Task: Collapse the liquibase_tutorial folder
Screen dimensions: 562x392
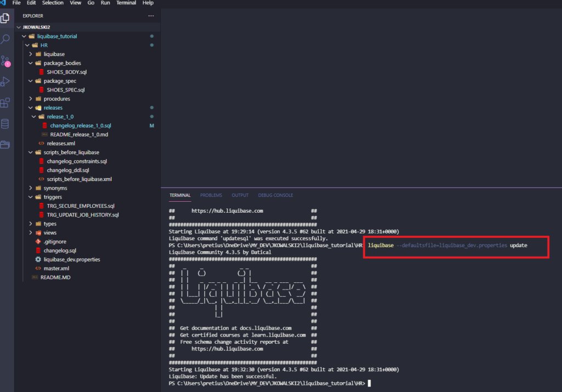Action: pyautogui.click(x=24, y=36)
